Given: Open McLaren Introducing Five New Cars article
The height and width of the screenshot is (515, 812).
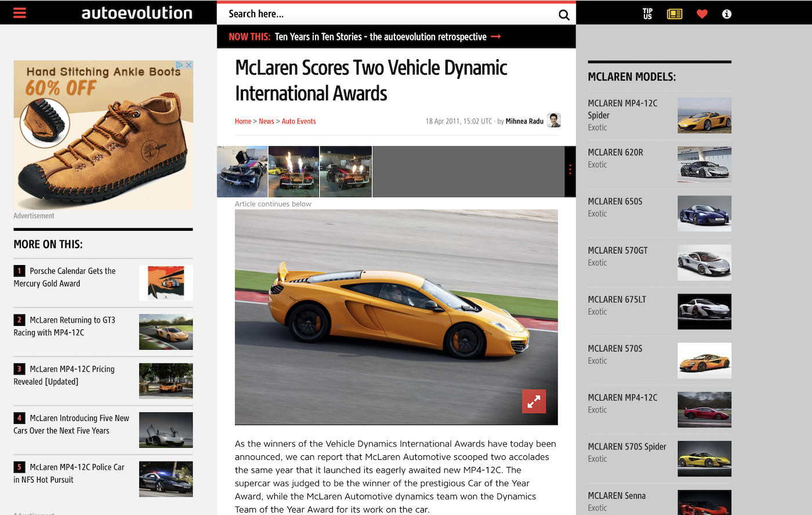Looking at the screenshot, I should click(x=71, y=425).
